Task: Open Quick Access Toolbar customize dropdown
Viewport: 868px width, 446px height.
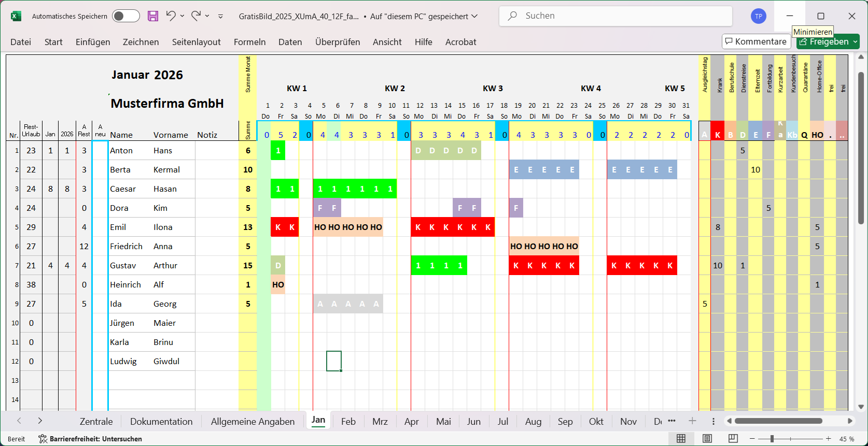Action: [220, 16]
